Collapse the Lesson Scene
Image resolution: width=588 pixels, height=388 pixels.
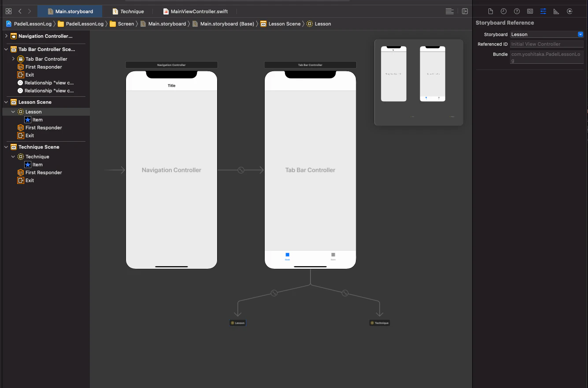coord(6,102)
